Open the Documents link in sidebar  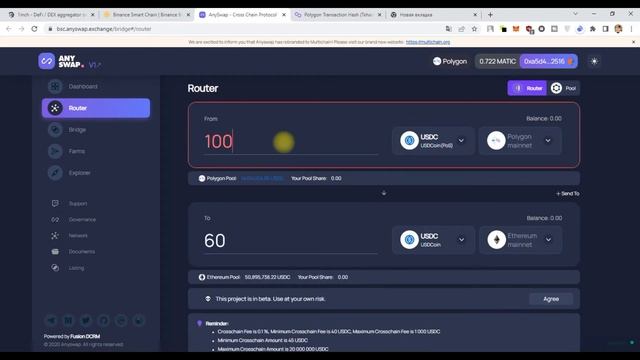point(82,251)
